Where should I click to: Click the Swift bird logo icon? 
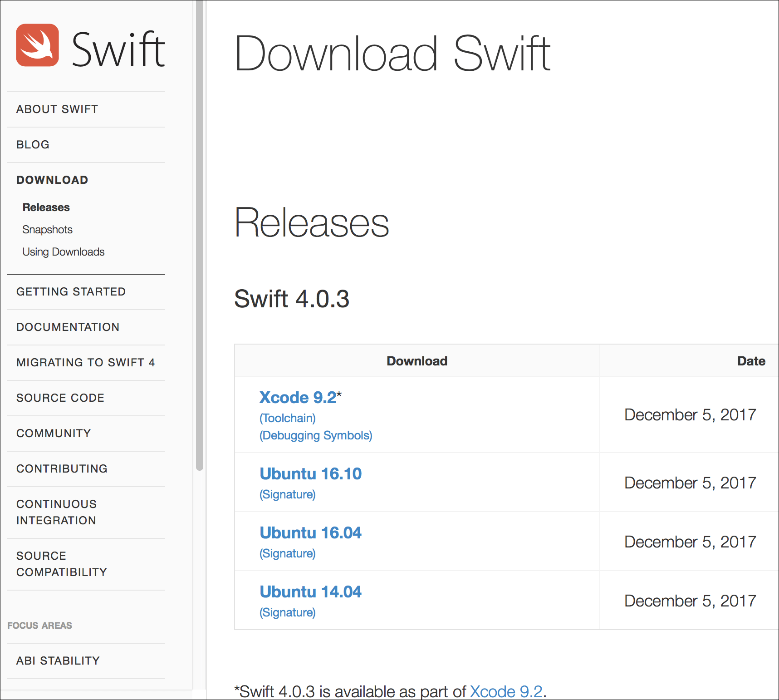37,45
